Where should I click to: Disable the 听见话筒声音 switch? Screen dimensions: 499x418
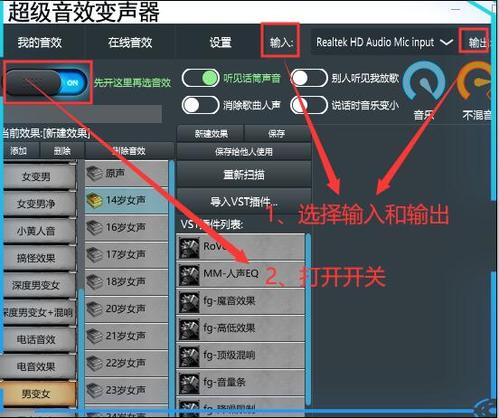point(200,78)
